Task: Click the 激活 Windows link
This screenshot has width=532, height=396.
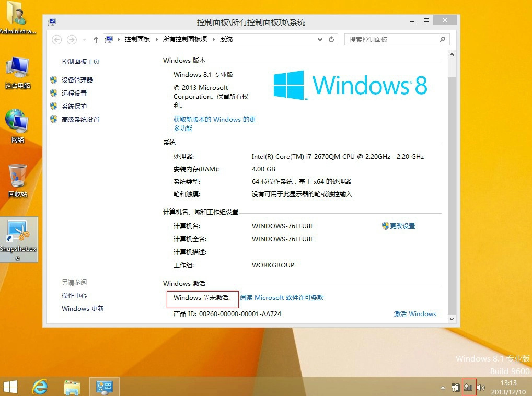Action: (415, 313)
